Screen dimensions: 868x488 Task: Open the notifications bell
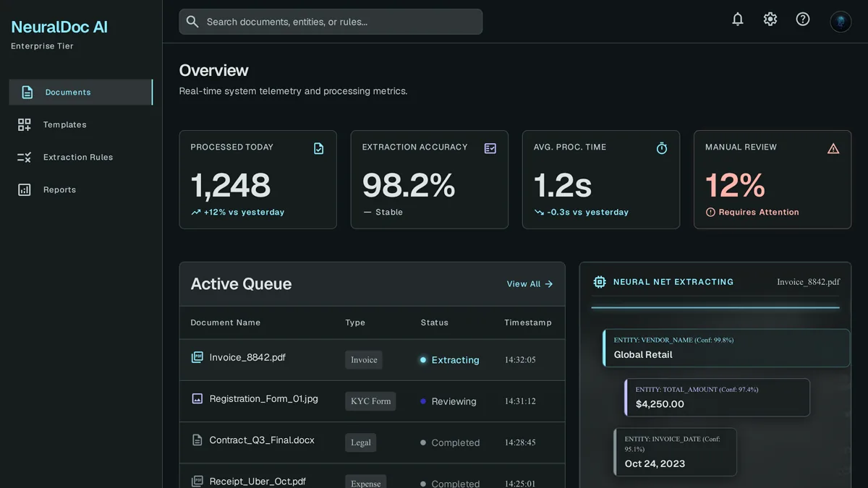738,20
